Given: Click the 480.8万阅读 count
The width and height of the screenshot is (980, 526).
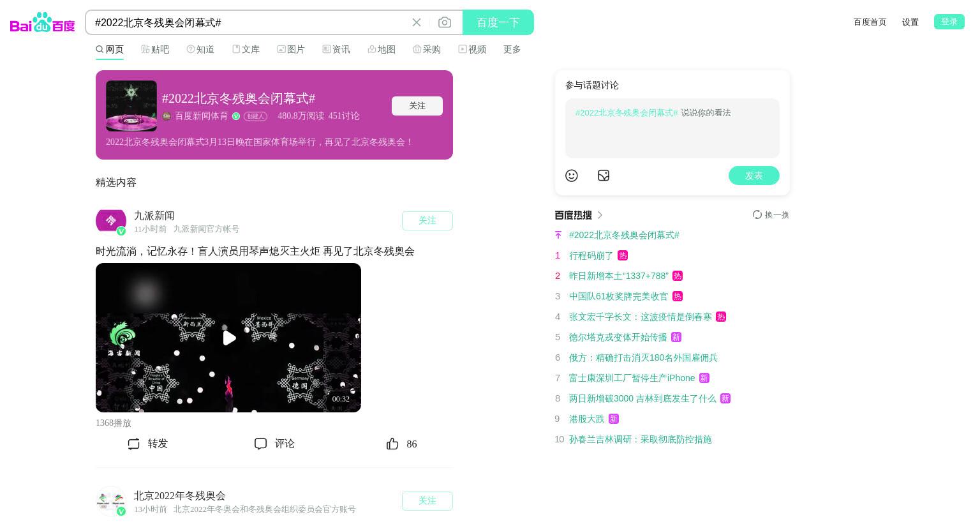Looking at the screenshot, I should tap(301, 116).
